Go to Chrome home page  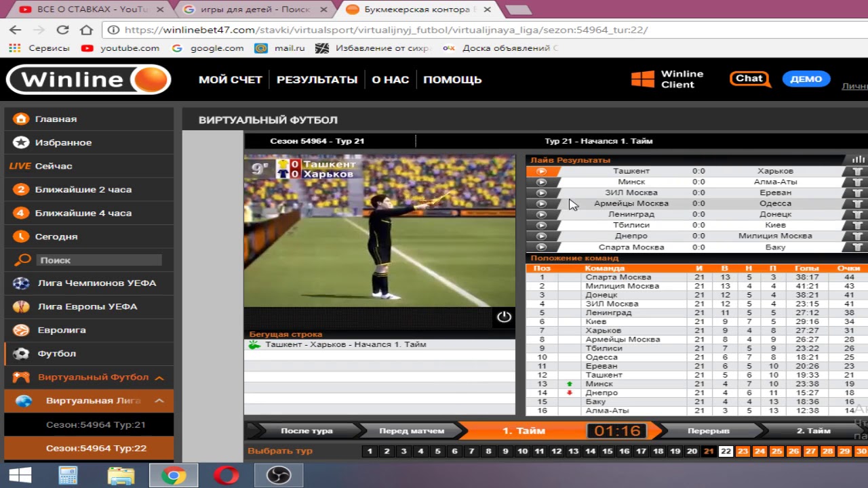coord(86,30)
